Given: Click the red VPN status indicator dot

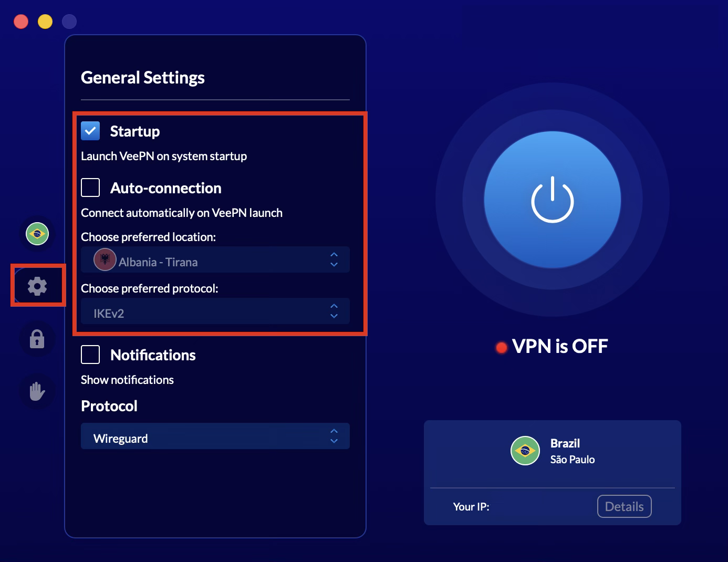Looking at the screenshot, I should 501,347.
